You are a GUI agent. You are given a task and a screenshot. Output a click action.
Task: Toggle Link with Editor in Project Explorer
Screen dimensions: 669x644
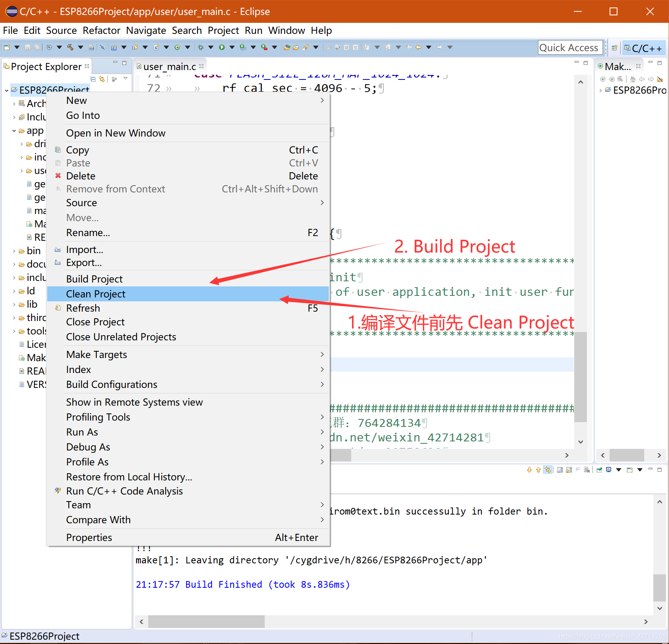click(x=102, y=80)
